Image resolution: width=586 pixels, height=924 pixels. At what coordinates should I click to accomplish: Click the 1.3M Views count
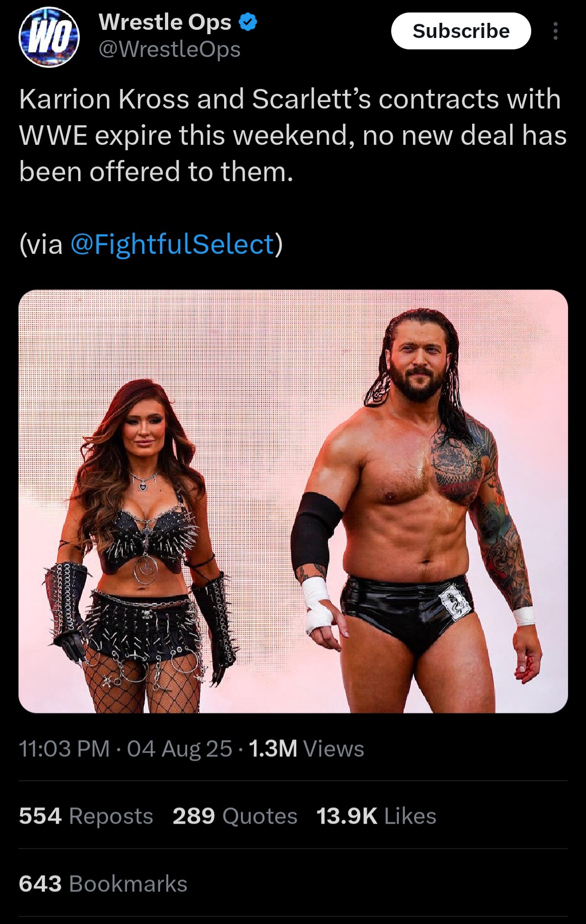[307, 749]
